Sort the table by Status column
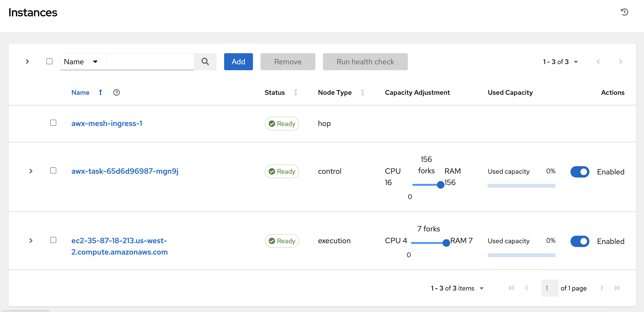This screenshot has width=644, height=312. (296, 92)
